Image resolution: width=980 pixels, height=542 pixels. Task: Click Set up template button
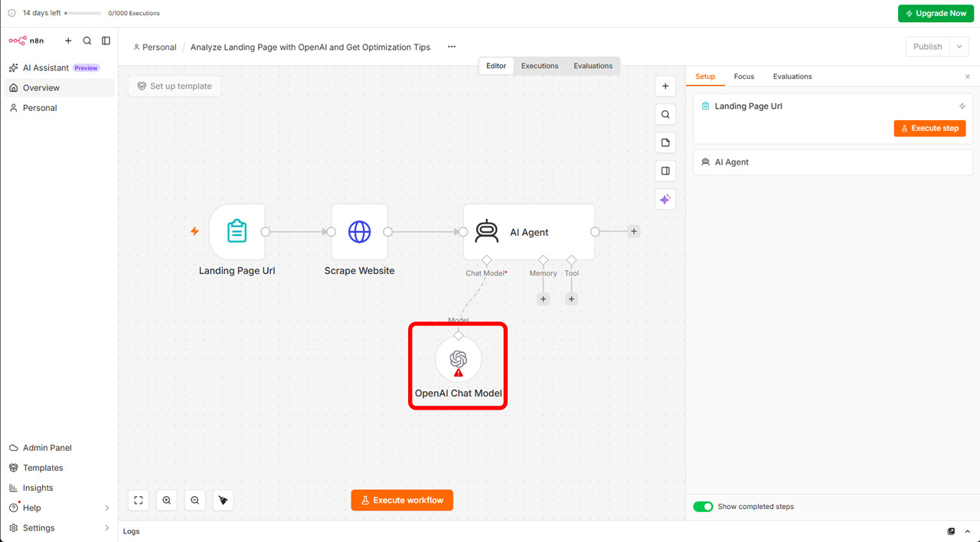tap(175, 87)
